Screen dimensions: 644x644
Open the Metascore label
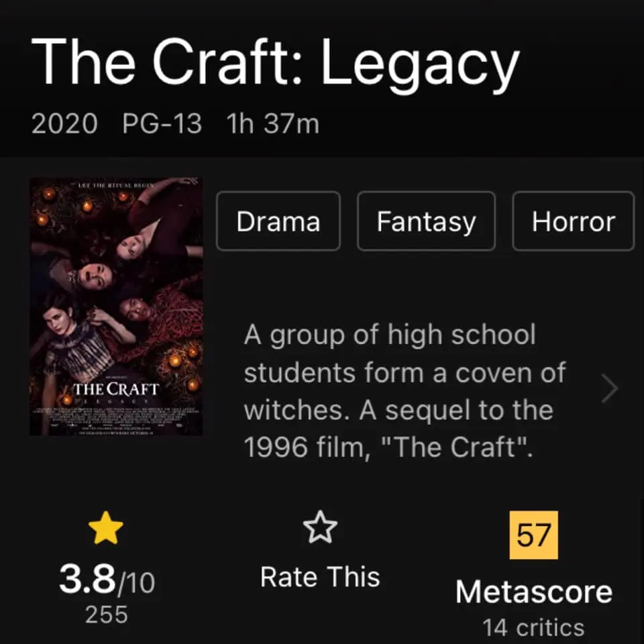pos(533,592)
